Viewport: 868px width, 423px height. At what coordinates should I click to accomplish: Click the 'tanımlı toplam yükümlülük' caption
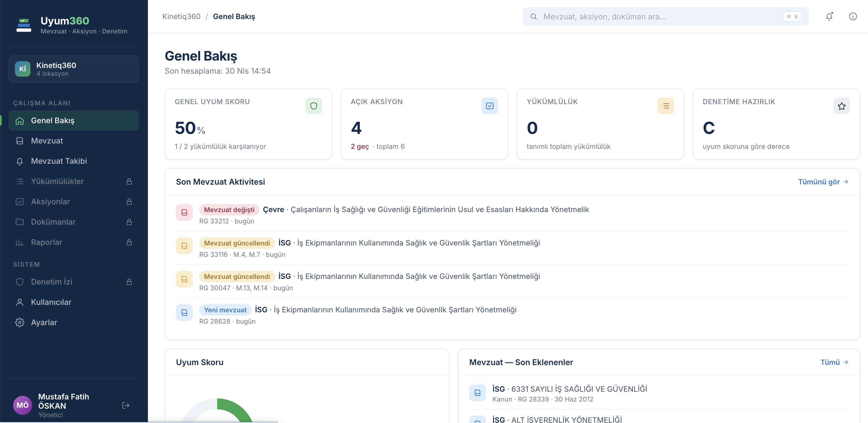[x=569, y=146]
